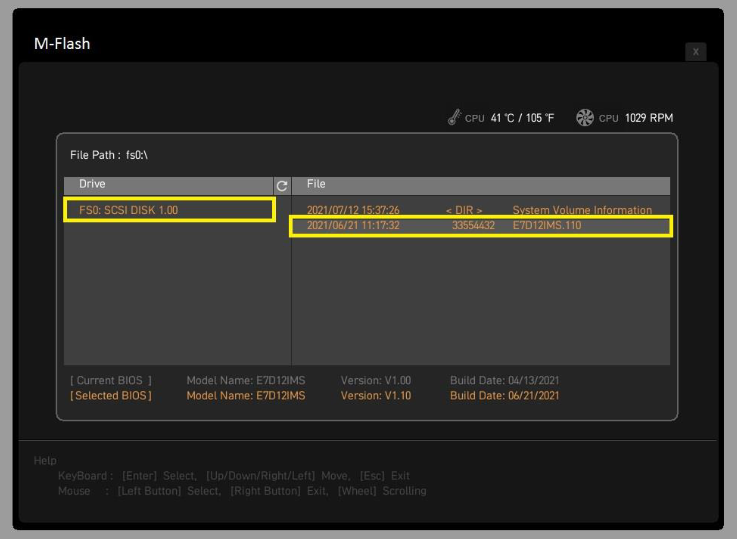Click the Help heading
Screen dimensions: 737x539
(45, 461)
